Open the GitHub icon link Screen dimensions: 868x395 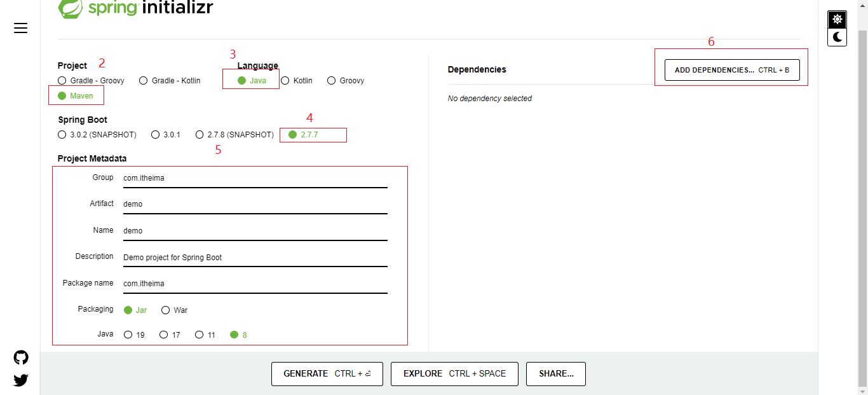(21, 357)
